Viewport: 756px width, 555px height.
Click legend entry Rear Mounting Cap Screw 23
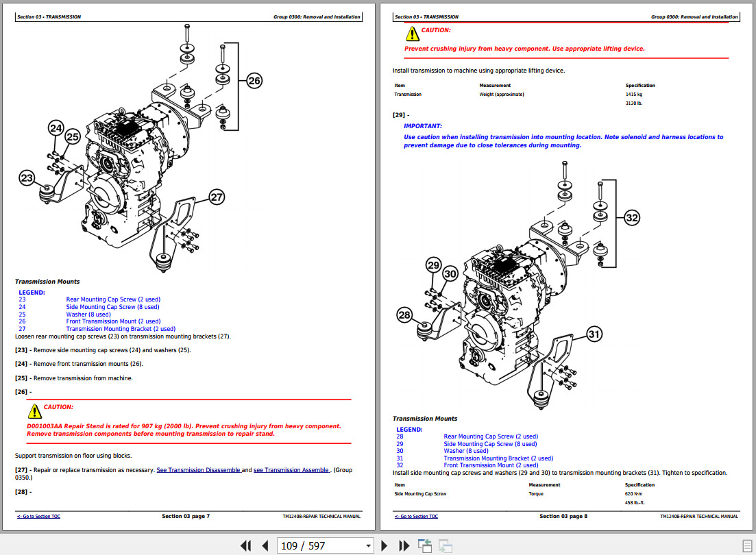coord(89,299)
